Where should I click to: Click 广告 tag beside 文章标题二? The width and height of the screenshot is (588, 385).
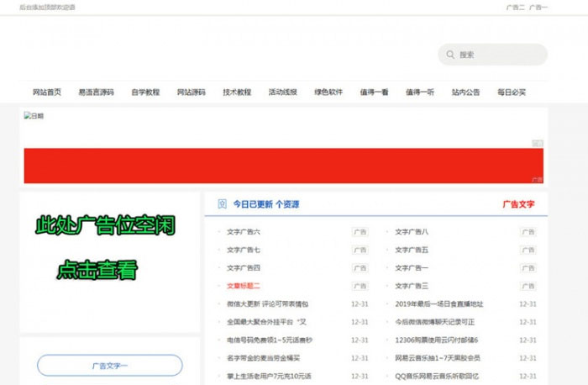pyautogui.click(x=360, y=286)
